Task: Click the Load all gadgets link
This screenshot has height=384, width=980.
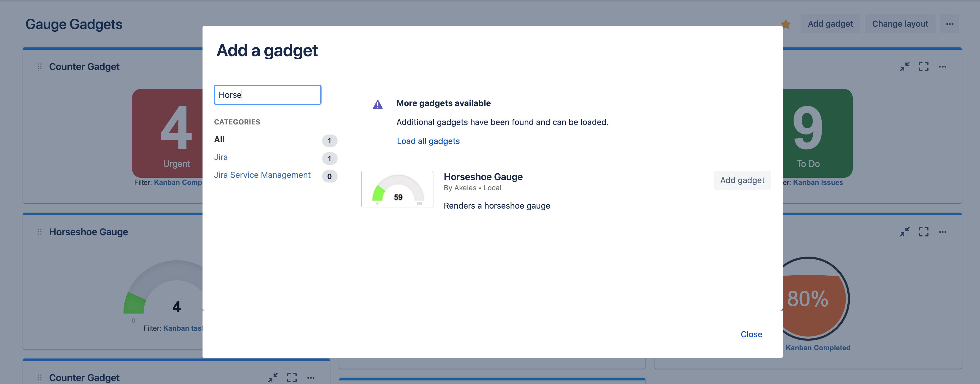Action: 428,141
